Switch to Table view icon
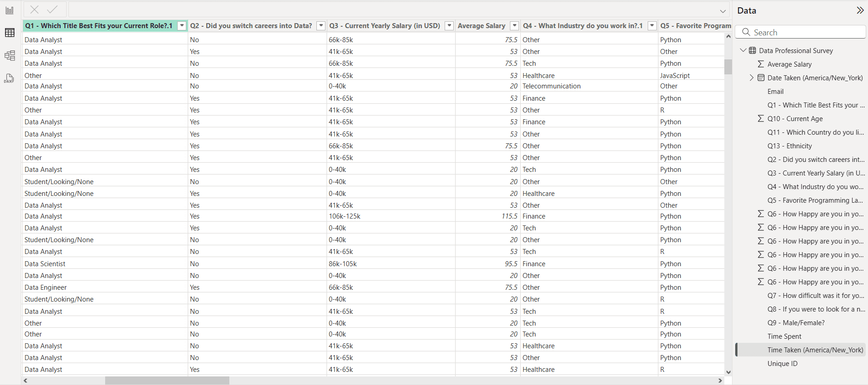 click(10, 33)
